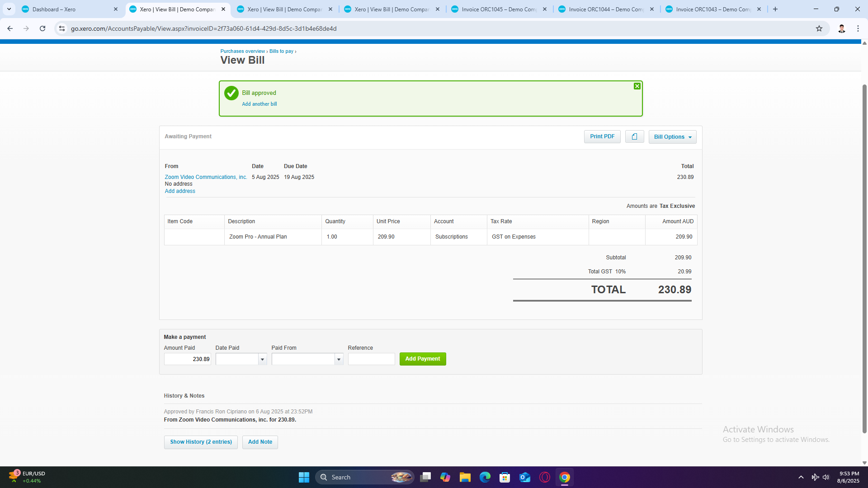Click the TOTAL amount 230.89
This screenshot has height=488, width=868.
[x=675, y=290]
